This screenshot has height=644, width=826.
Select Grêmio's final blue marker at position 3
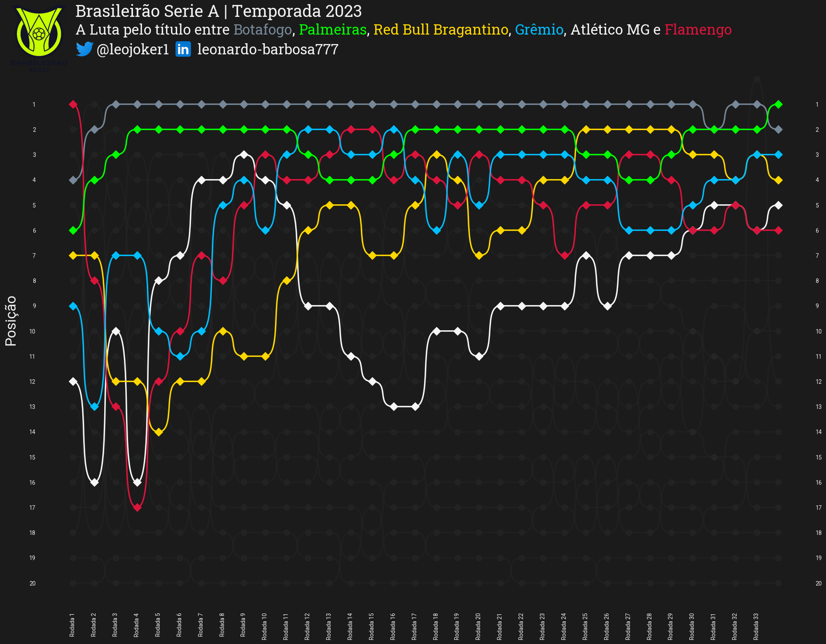click(778, 155)
